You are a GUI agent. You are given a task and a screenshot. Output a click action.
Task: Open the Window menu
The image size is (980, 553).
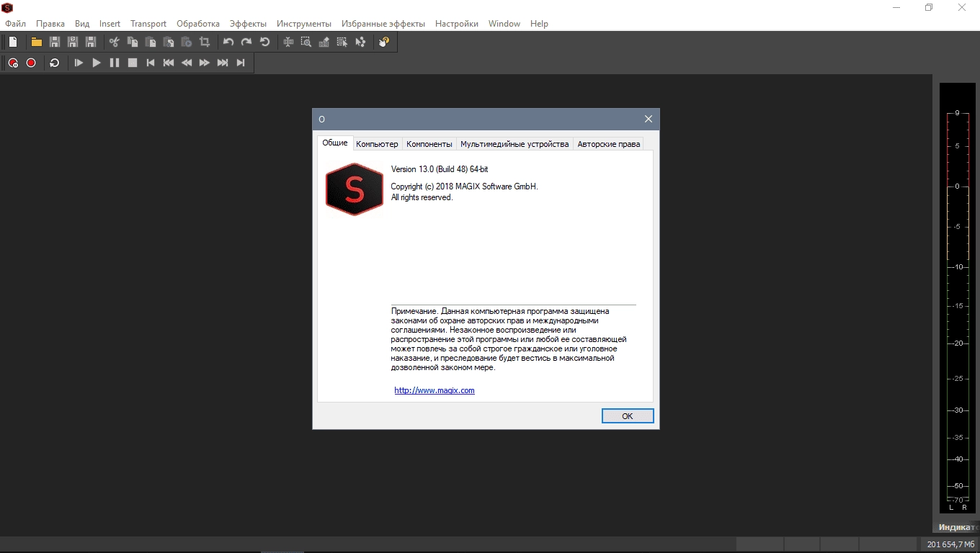[504, 24]
